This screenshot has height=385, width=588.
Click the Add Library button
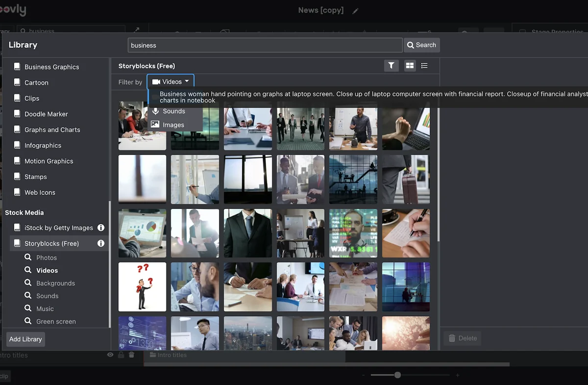coord(25,339)
